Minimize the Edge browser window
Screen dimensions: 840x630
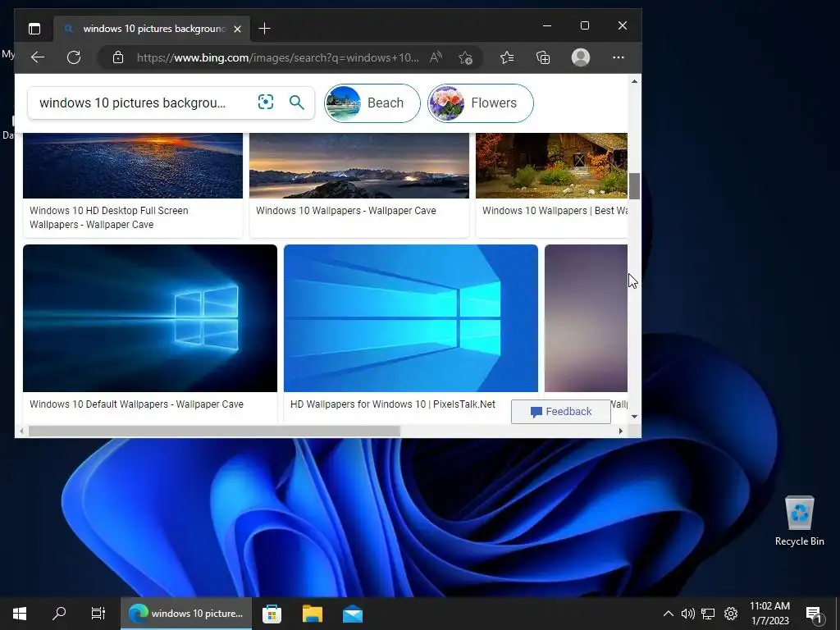coord(547,25)
